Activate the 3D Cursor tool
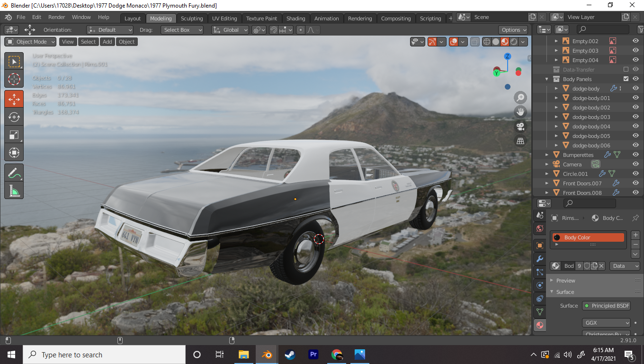The height and width of the screenshot is (364, 644). [14, 79]
